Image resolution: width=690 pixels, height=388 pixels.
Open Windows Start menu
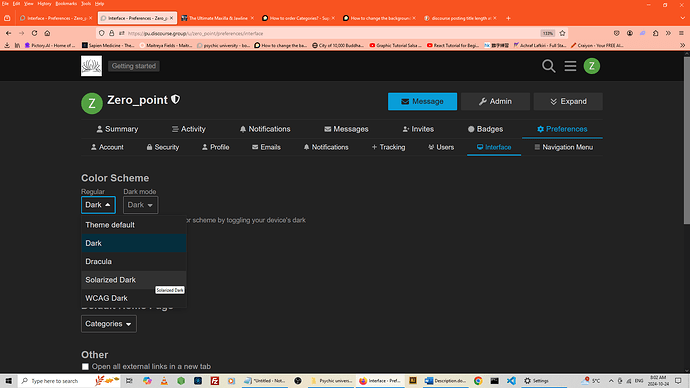(x=8, y=381)
